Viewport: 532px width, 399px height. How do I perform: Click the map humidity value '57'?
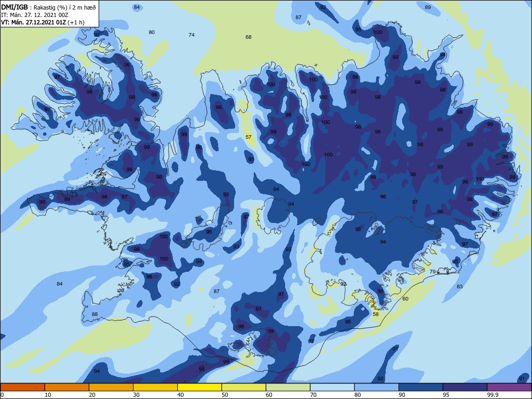coord(248,137)
